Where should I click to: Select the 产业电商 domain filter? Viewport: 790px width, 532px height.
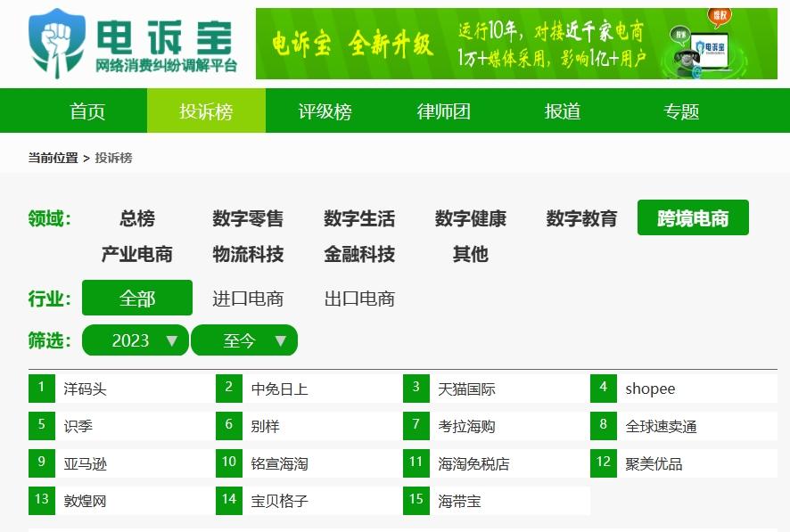(x=137, y=254)
